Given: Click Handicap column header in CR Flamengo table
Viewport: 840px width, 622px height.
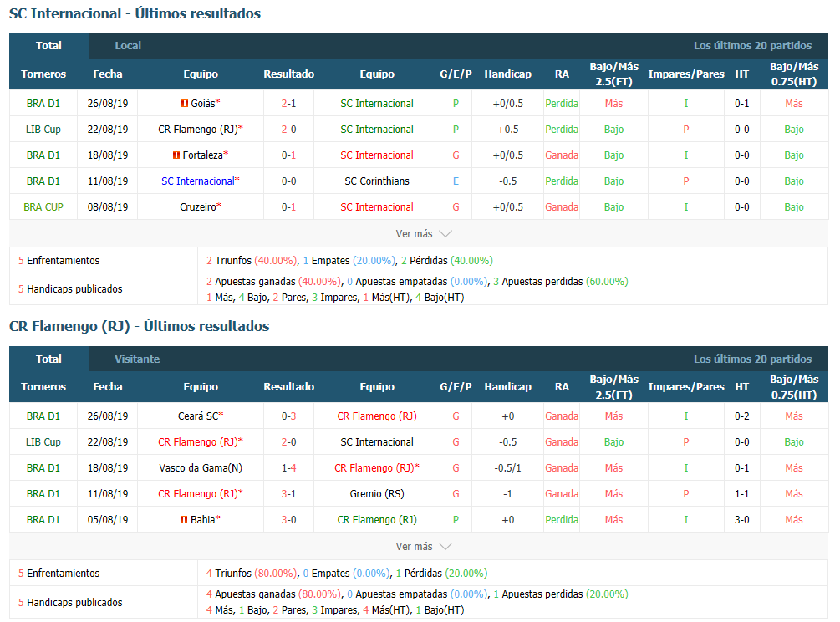Looking at the screenshot, I should pyautogui.click(x=507, y=387).
